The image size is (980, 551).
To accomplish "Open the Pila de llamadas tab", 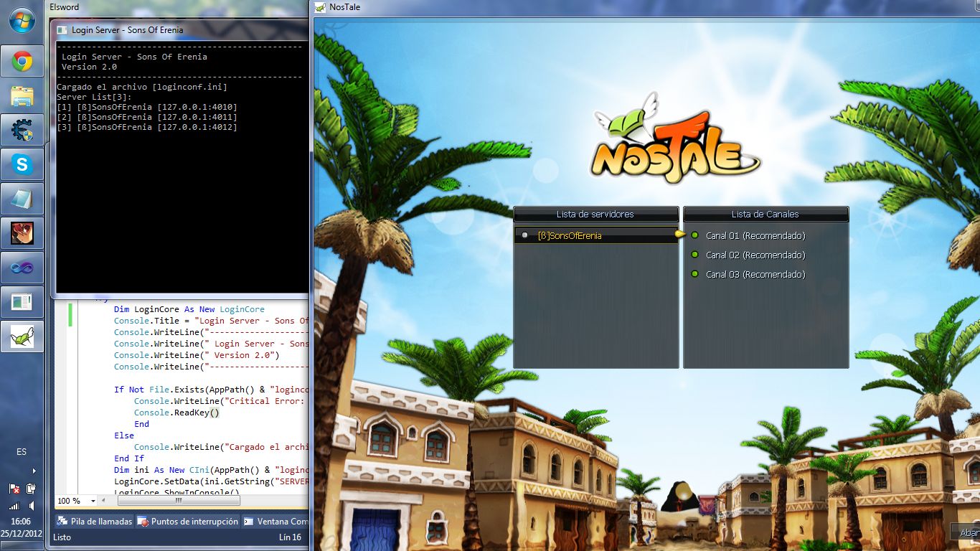I will (95, 522).
